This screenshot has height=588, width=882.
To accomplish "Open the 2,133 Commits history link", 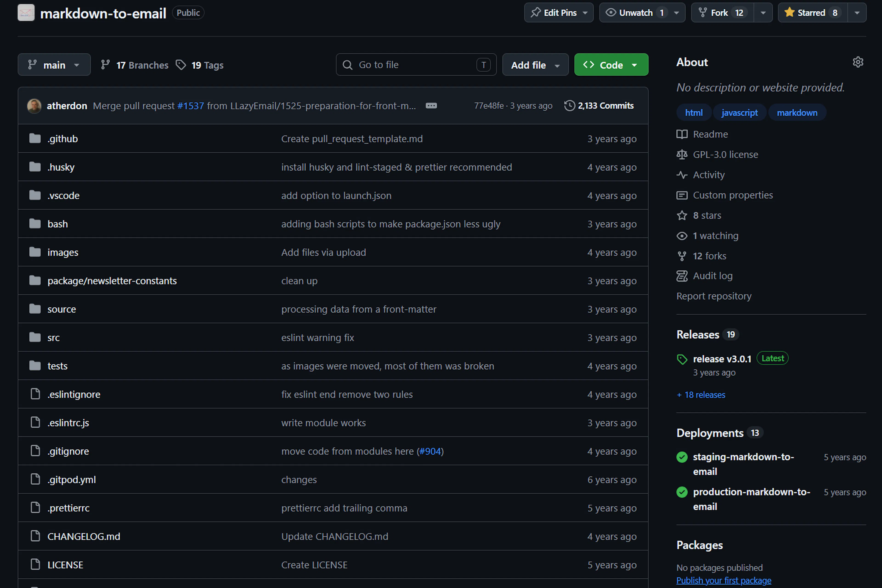I will (599, 106).
